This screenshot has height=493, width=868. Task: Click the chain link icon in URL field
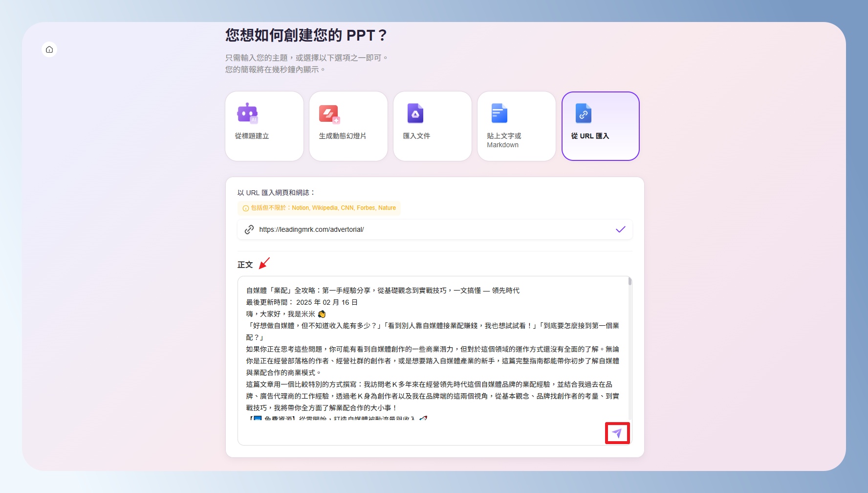[x=249, y=229]
